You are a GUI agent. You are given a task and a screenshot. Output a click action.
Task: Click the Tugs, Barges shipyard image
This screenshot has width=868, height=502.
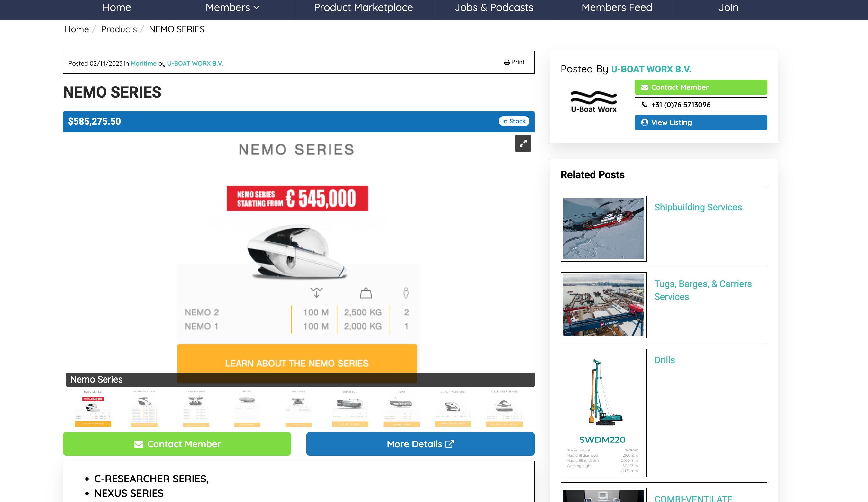(603, 305)
